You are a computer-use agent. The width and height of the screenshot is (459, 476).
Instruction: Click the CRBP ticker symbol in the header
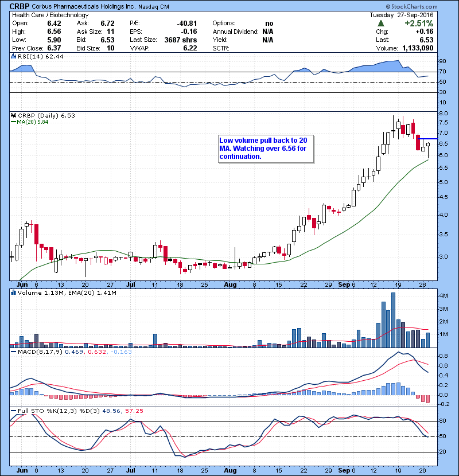point(20,6)
